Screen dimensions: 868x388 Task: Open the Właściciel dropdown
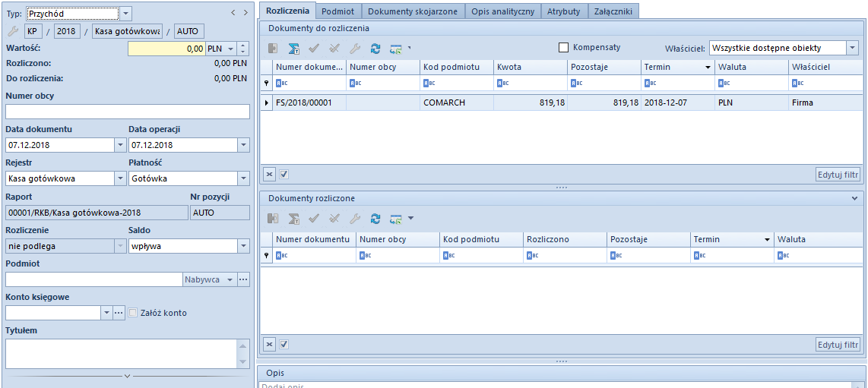click(x=853, y=48)
